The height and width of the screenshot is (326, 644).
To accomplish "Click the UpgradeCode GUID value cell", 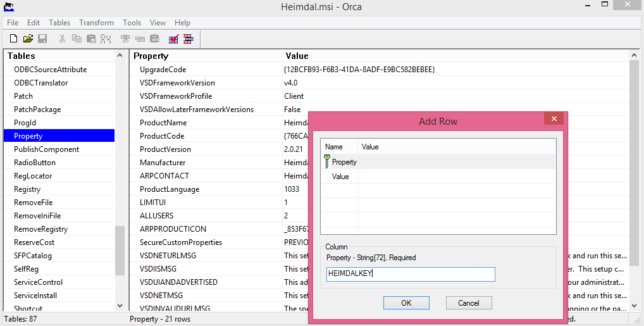I will tap(455, 70).
